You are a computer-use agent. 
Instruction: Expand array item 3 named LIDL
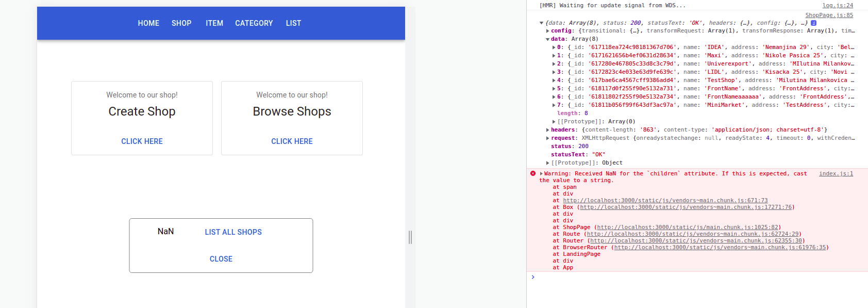pos(554,72)
